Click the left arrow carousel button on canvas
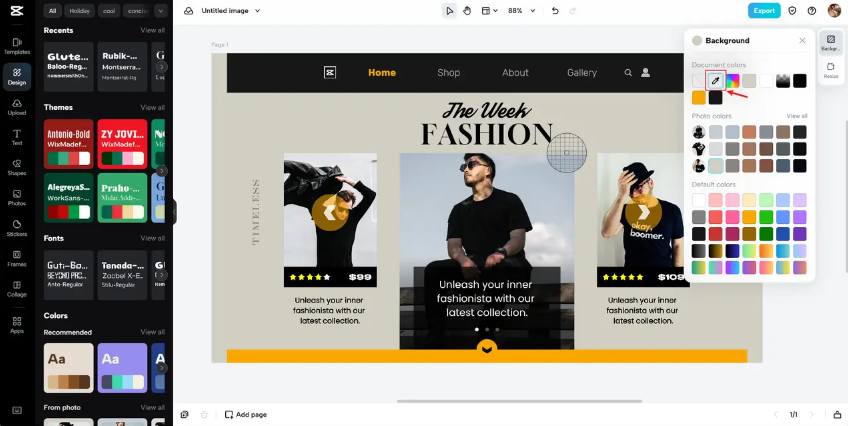 (x=329, y=212)
